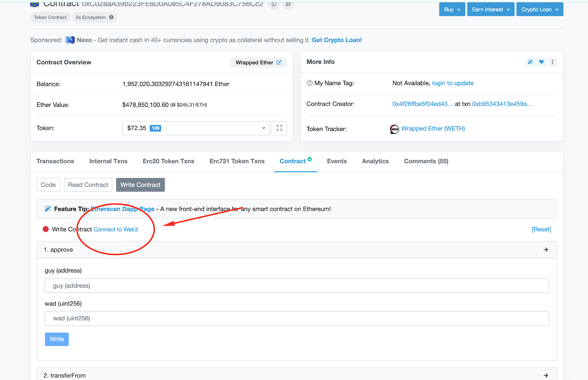Open the Erc20 Token Txns tab
Viewport: 588px width, 380px height.
coord(168,161)
